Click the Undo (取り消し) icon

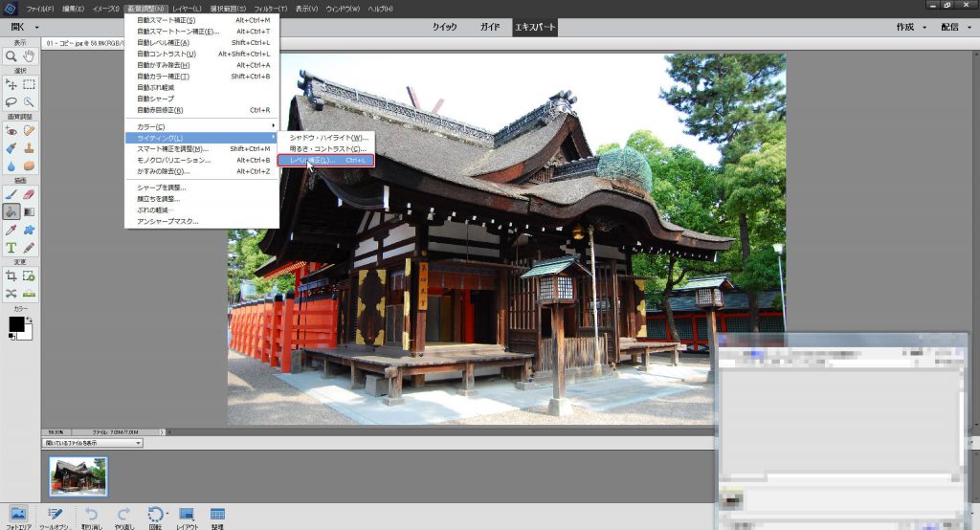coord(92,515)
